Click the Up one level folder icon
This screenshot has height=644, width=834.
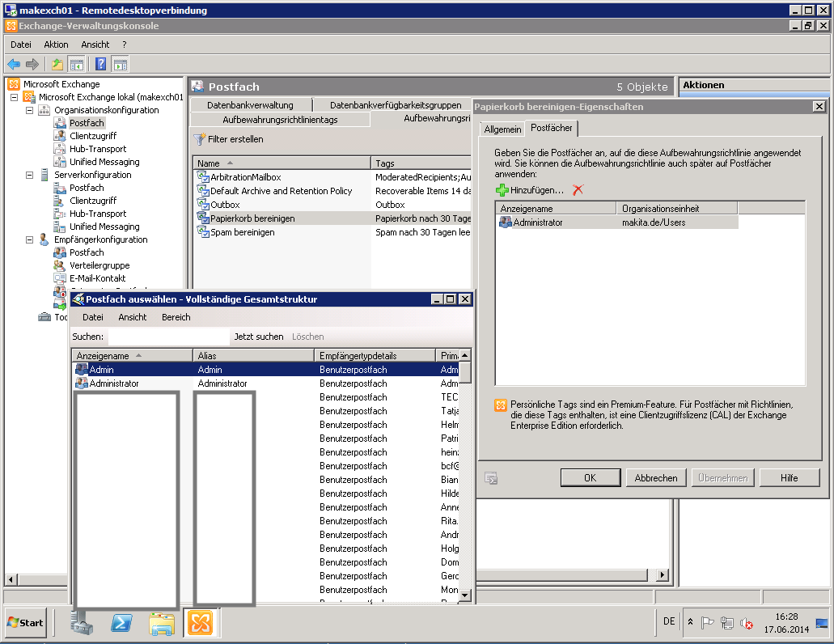pyautogui.click(x=57, y=65)
